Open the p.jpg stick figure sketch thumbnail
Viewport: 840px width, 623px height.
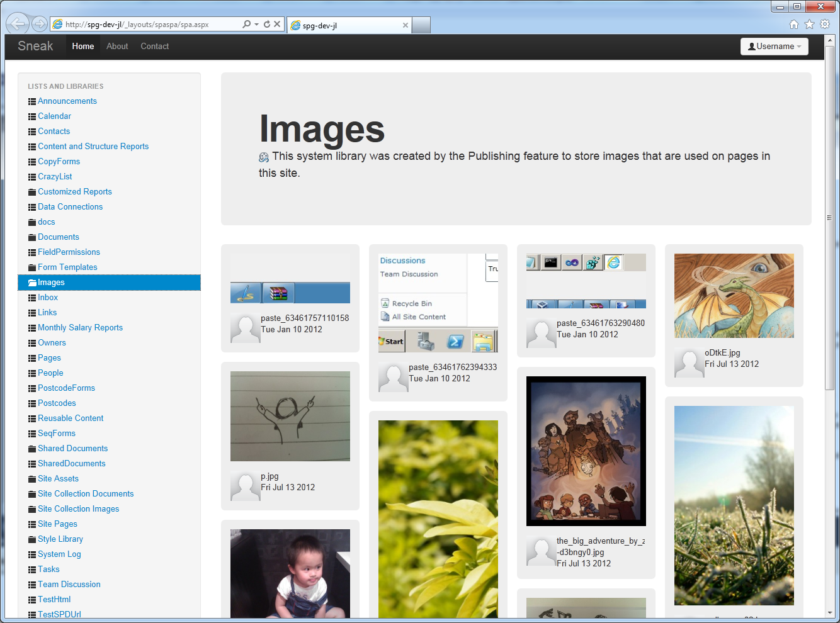(290, 416)
